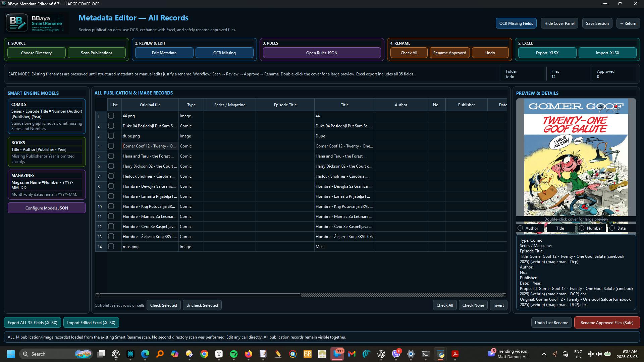Image resolution: width=644 pixels, height=362 pixels.
Task: Tick the Use checkbox for dupe.png
Action: tap(111, 136)
